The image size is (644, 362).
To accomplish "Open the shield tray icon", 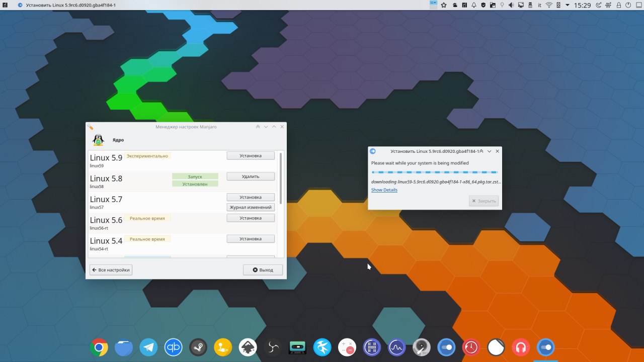I will pos(483,5).
